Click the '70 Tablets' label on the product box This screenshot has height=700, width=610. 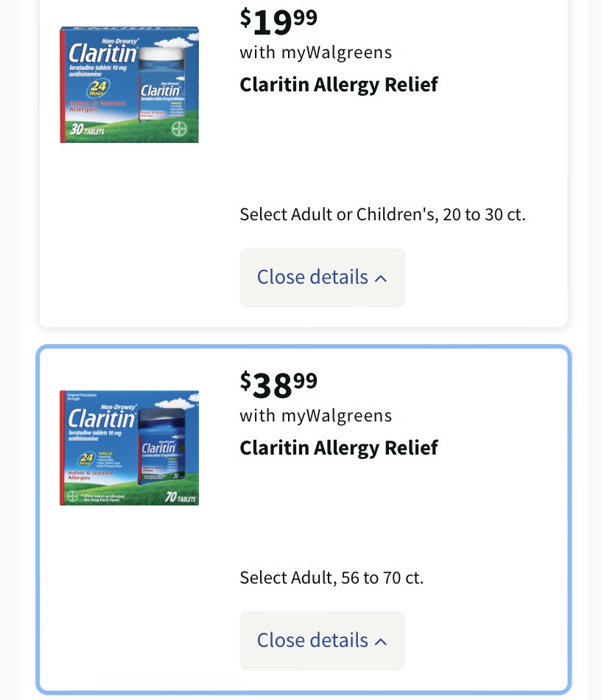point(180,497)
